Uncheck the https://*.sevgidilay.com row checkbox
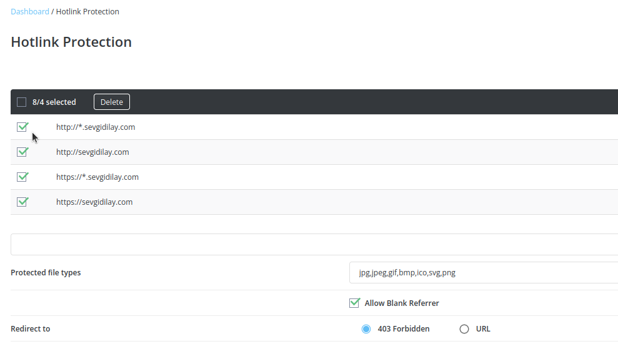 (x=22, y=177)
